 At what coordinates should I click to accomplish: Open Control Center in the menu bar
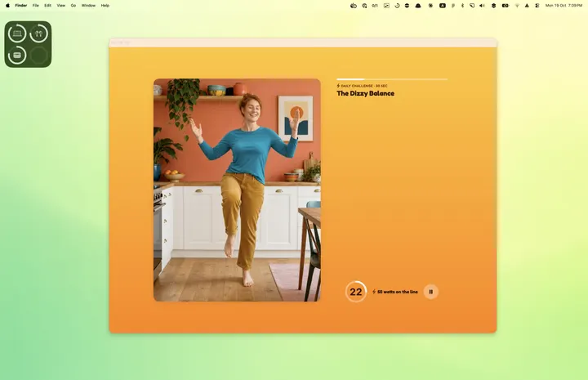[537, 6]
